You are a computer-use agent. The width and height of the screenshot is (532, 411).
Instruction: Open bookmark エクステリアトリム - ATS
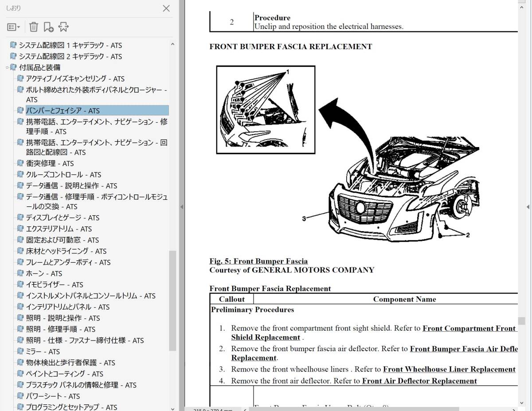point(59,229)
